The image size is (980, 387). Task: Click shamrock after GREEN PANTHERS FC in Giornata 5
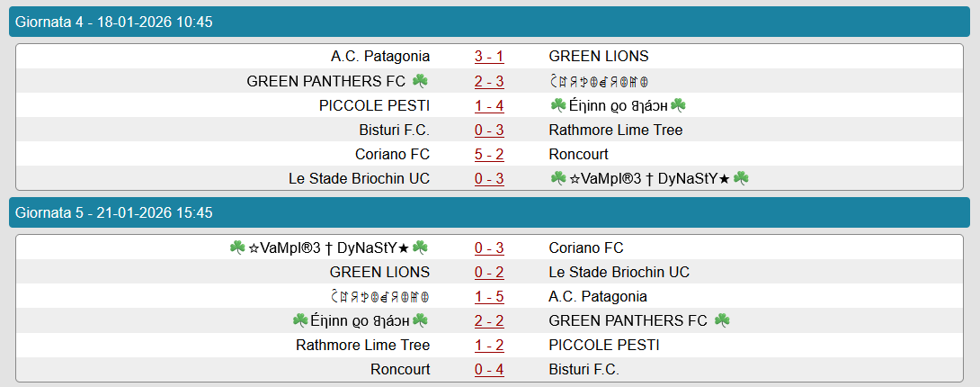tap(721, 320)
